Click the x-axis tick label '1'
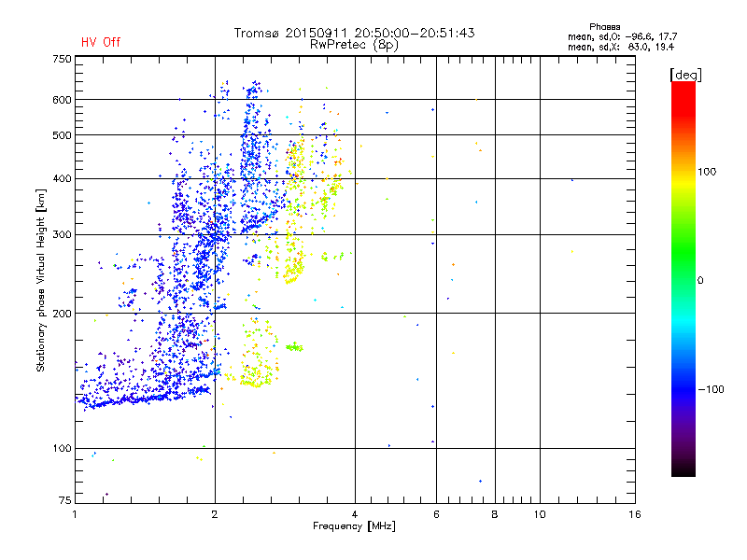The height and width of the screenshot is (560, 747). (75, 514)
